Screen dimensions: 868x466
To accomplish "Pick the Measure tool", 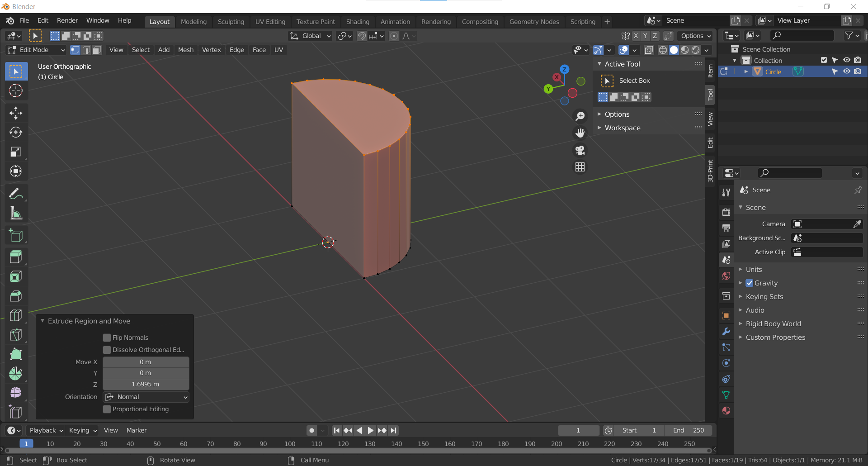I will pos(16,213).
